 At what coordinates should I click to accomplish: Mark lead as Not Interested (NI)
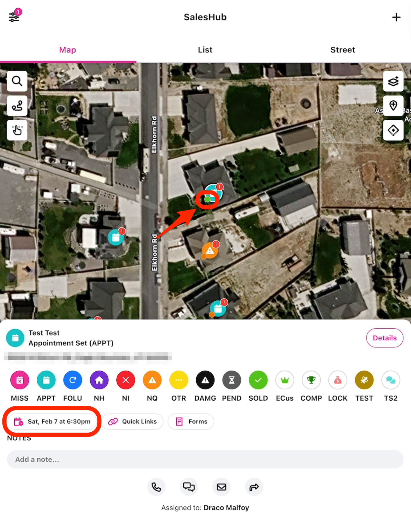tap(126, 380)
